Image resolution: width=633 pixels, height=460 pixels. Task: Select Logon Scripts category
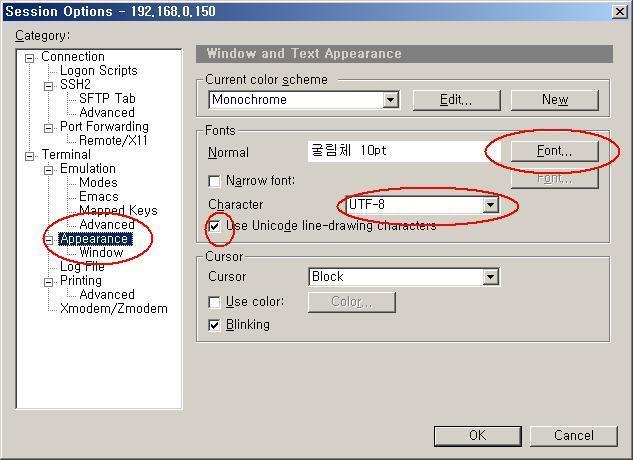[x=99, y=71]
